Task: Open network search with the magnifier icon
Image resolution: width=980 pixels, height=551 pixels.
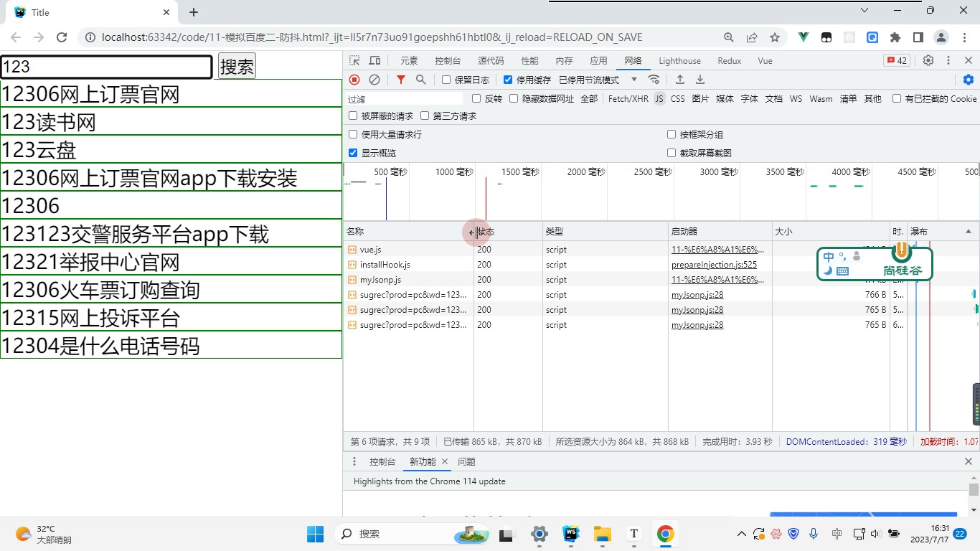Action: (x=421, y=80)
